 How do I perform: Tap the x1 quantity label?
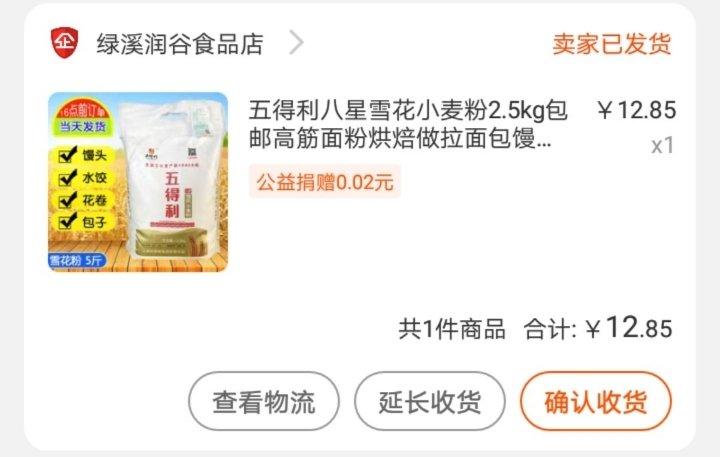(662, 146)
